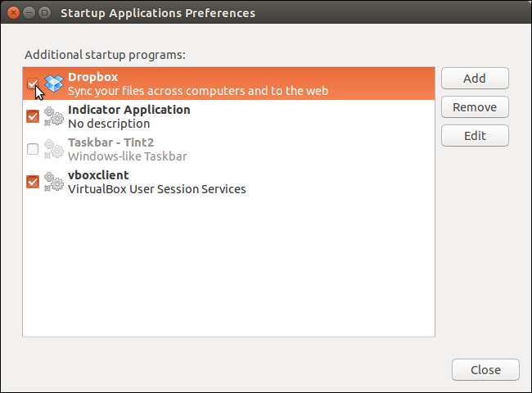Open Edit for selected program

click(x=475, y=136)
